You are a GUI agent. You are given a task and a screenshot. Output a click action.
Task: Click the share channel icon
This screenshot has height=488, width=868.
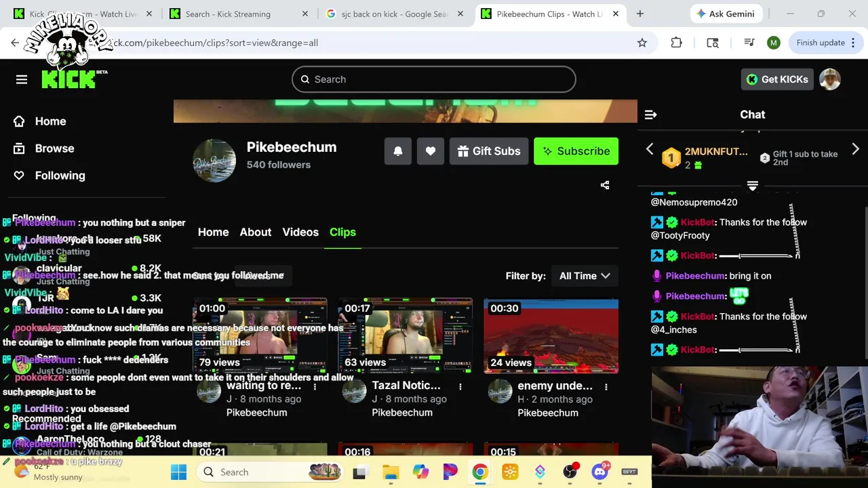pos(605,185)
